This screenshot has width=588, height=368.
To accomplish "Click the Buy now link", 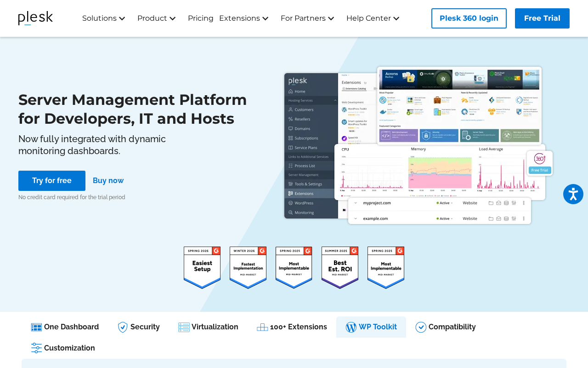I will tap(108, 181).
